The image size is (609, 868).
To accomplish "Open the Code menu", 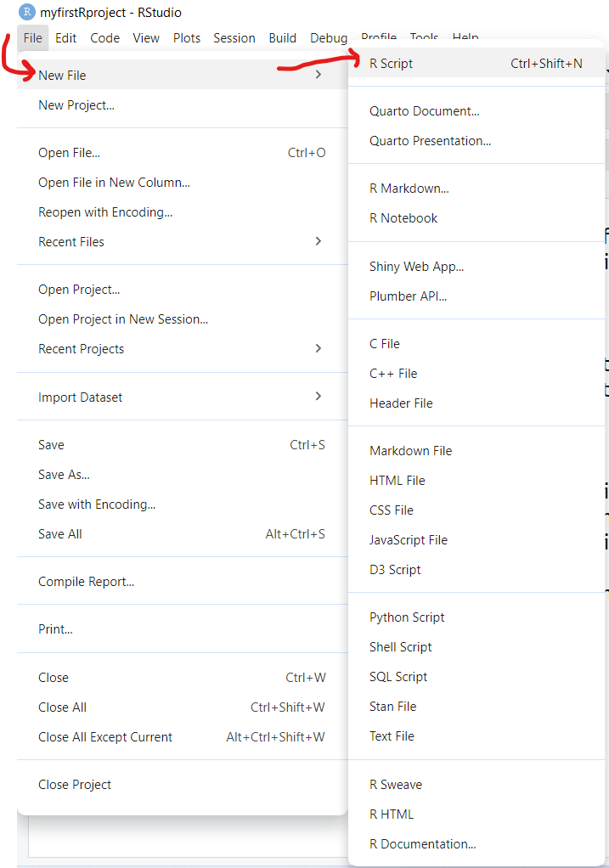I will tap(105, 38).
